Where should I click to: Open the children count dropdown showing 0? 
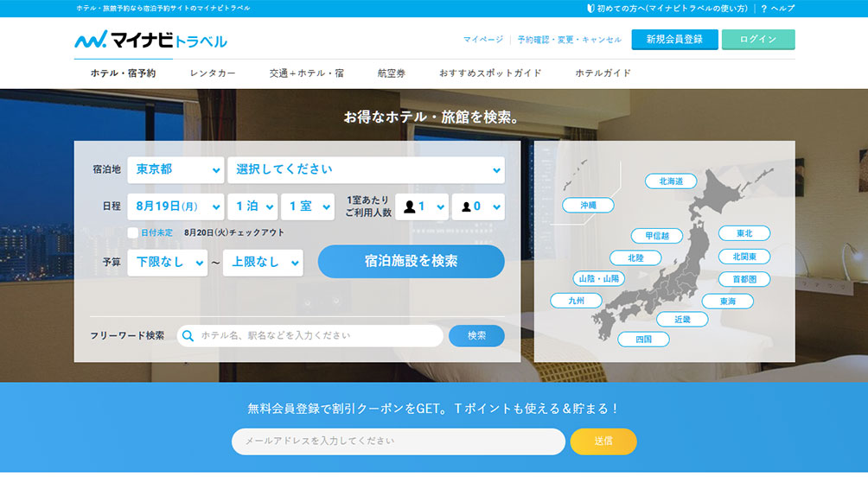(478, 206)
